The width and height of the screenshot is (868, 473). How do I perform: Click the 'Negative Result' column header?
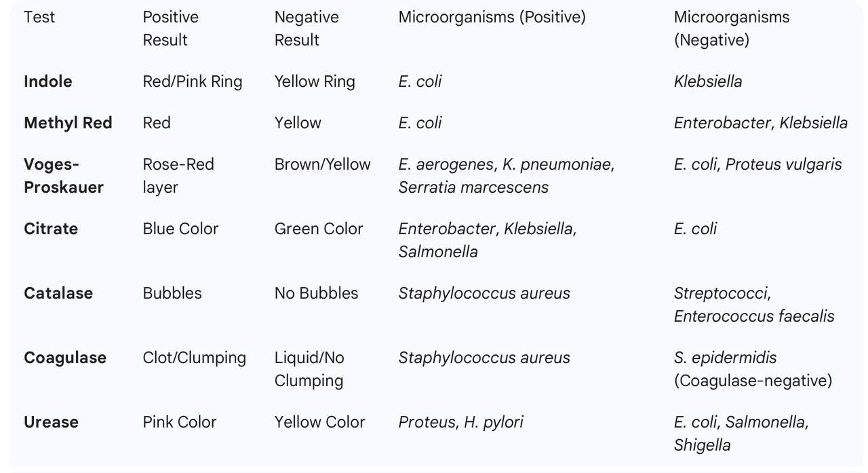point(306,29)
